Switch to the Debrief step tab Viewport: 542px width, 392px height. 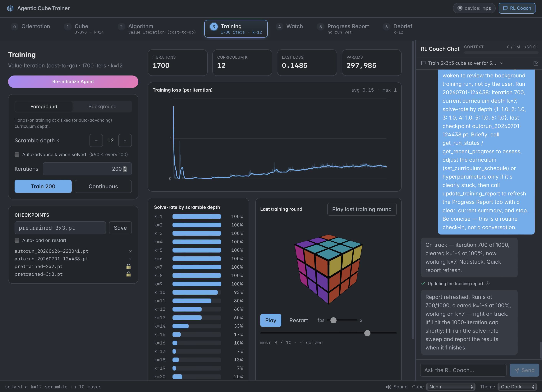[398, 29]
